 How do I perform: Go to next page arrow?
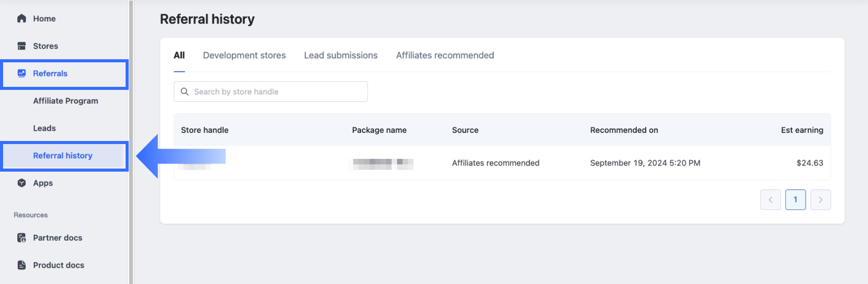821,200
